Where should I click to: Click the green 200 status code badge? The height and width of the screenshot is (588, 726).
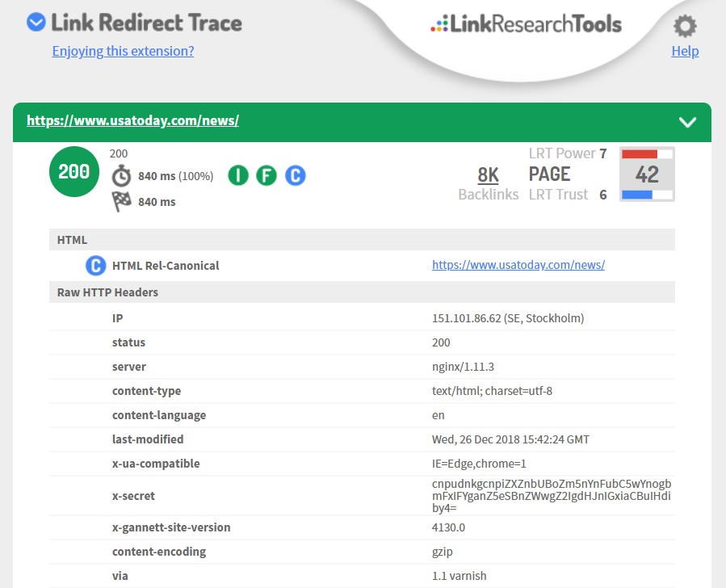(74, 172)
